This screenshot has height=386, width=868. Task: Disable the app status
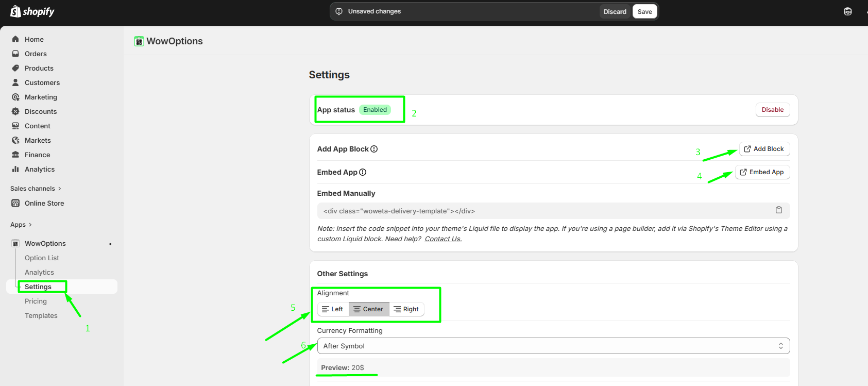[x=772, y=110]
